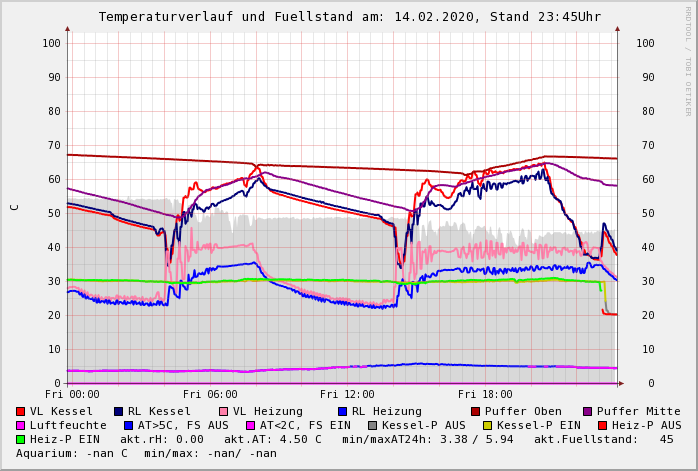Click the Temperaturverlauf und Fuellstand chart title
698x471 pixels.
tap(349, 17)
